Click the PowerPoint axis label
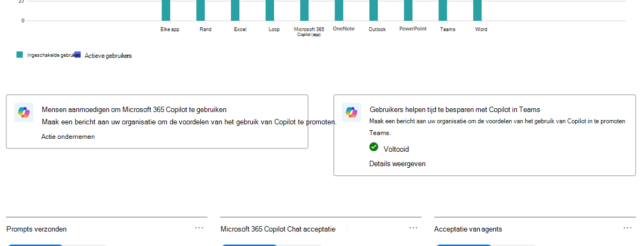Image resolution: width=644 pixels, height=246 pixels. [x=413, y=29]
